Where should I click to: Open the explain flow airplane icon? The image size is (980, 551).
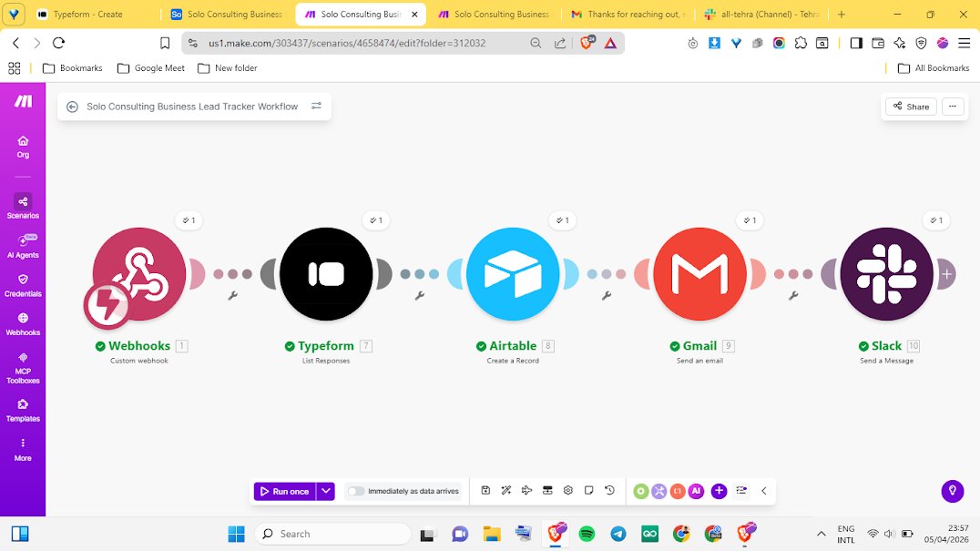pyautogui.click(x=526, y=490)
